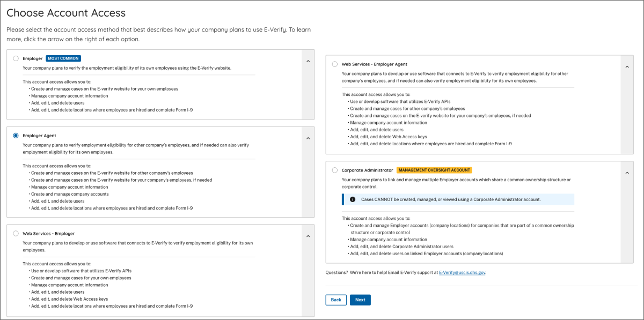The height and width of the screenshot is (320, 644).
Task: Click the 'Corporate Administrator' option label
Action: pos(368,170)
